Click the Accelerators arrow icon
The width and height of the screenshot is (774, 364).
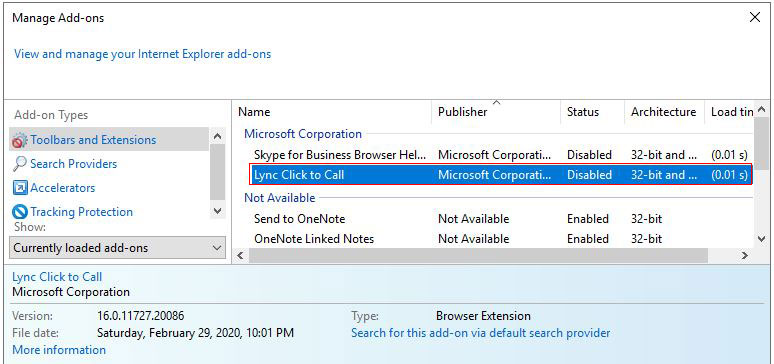(x=20, y=188)
